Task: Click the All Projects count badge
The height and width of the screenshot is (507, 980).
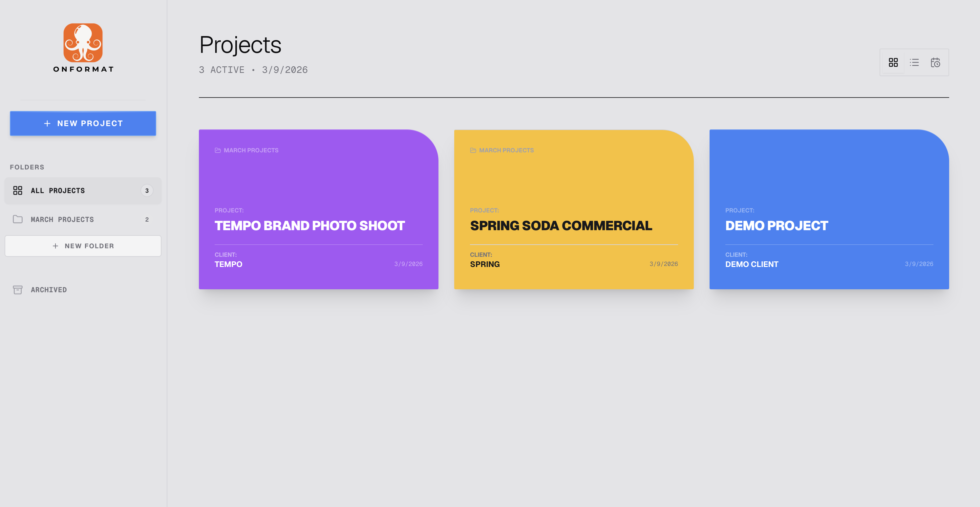Action: click(147, 190)
